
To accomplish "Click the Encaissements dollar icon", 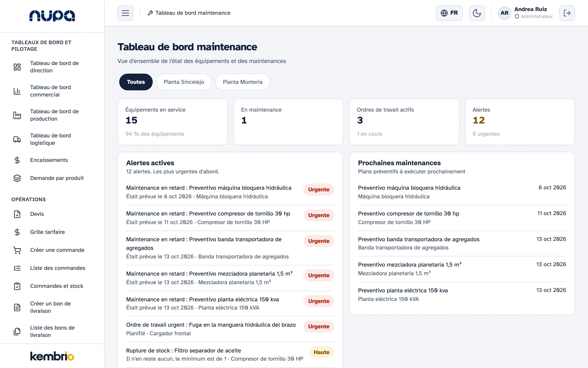I will 17,160.
